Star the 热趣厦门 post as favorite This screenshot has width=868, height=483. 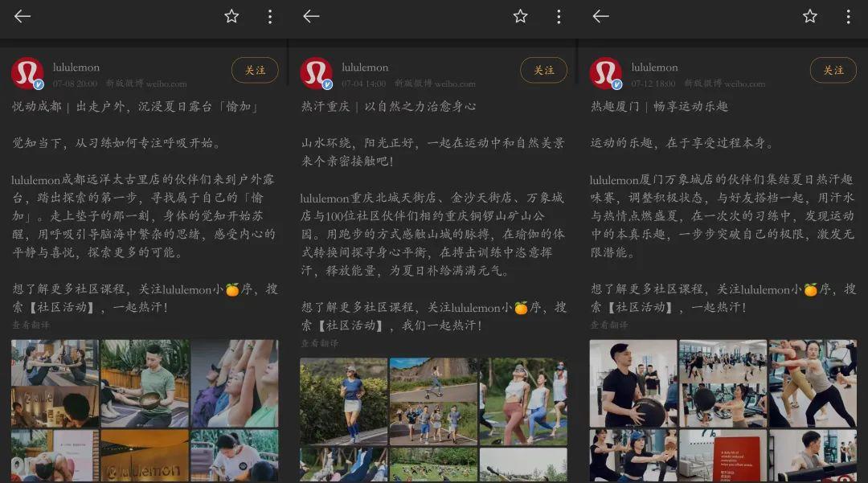click(x=809, y=16)
